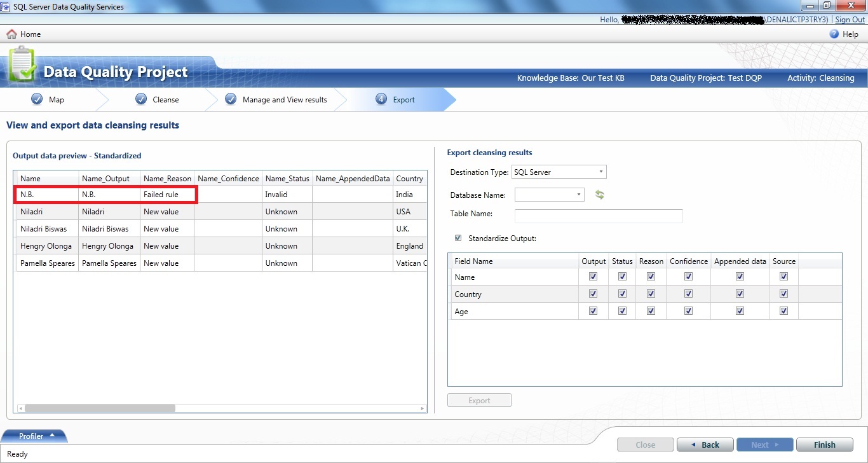Uncheck Appended data for the Country field
Image resolution: width=868 pixels, height=463 pixels.
[x=740, y=294]
